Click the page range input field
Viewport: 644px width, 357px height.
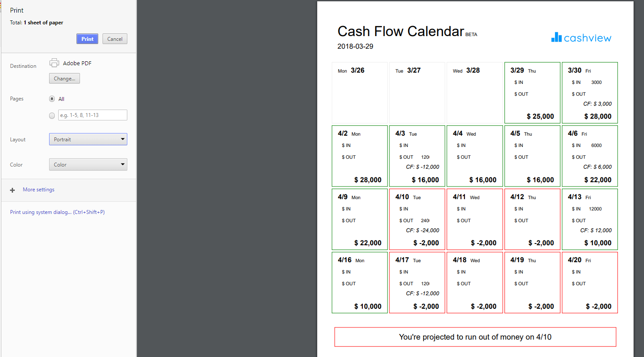click(92, 115)
